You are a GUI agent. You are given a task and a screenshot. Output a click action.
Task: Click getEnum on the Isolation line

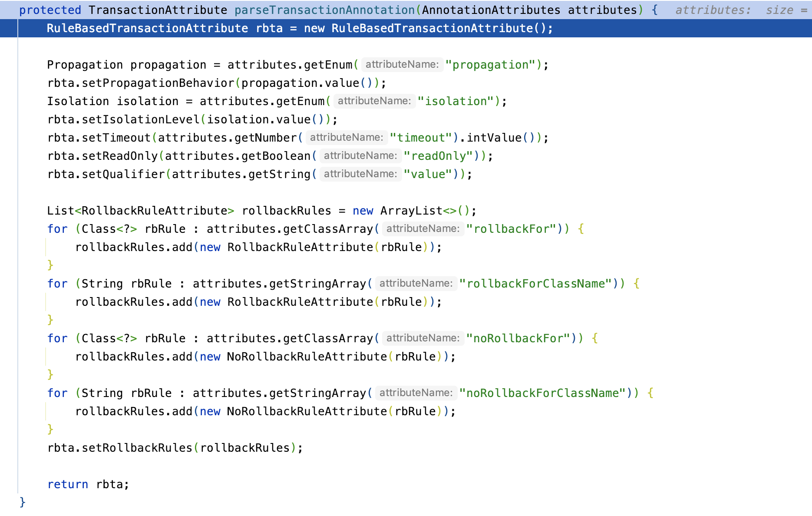click(x=300, y=101)
